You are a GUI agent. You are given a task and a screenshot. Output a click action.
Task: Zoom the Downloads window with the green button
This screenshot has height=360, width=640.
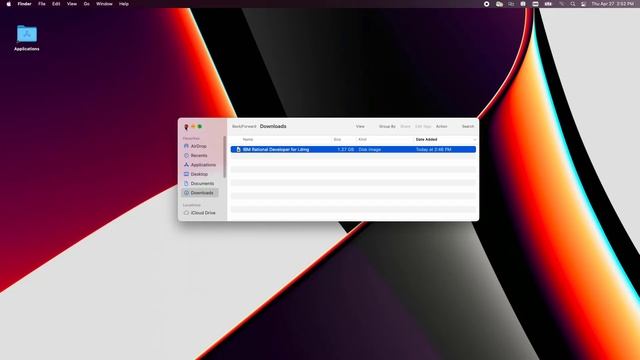pyautogui.click(x=200, y=127)
